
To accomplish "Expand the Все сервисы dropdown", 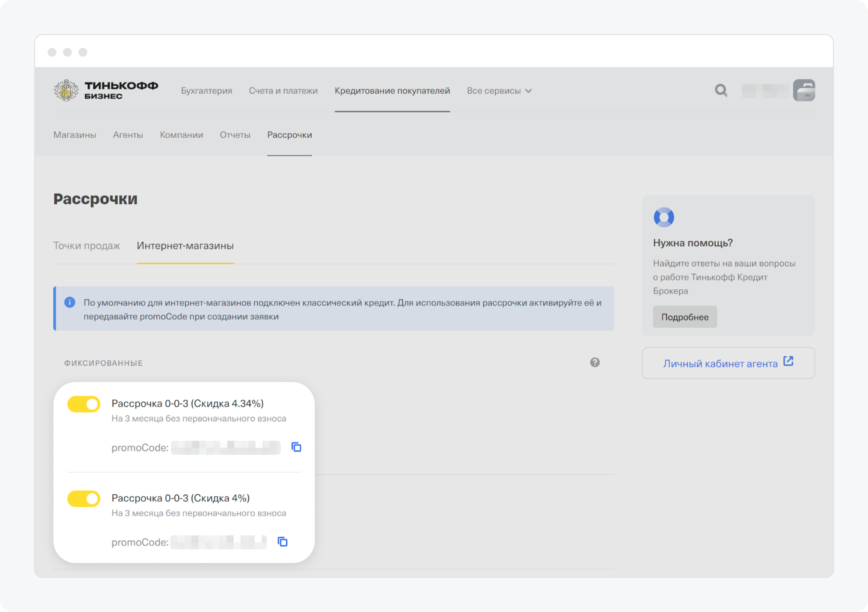I will (499, 91).
